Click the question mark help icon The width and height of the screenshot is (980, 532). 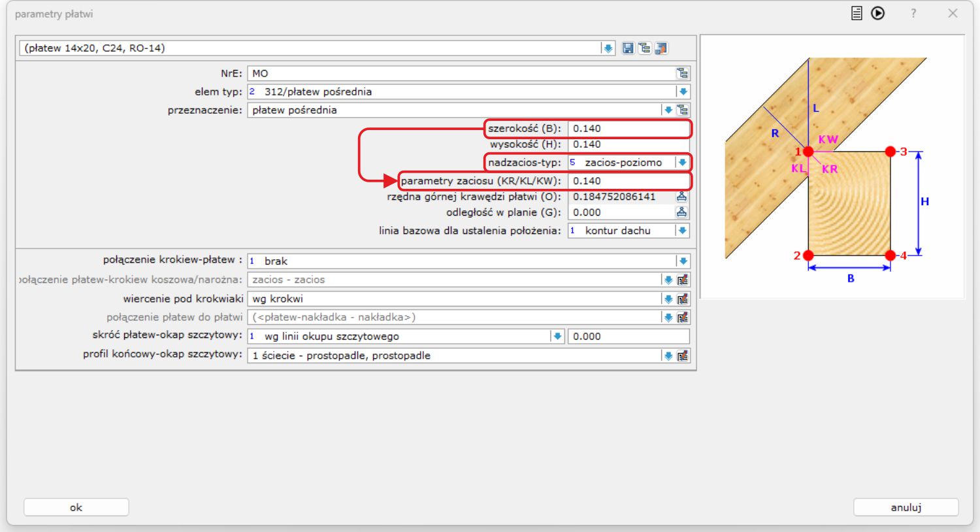coord(913,13)
